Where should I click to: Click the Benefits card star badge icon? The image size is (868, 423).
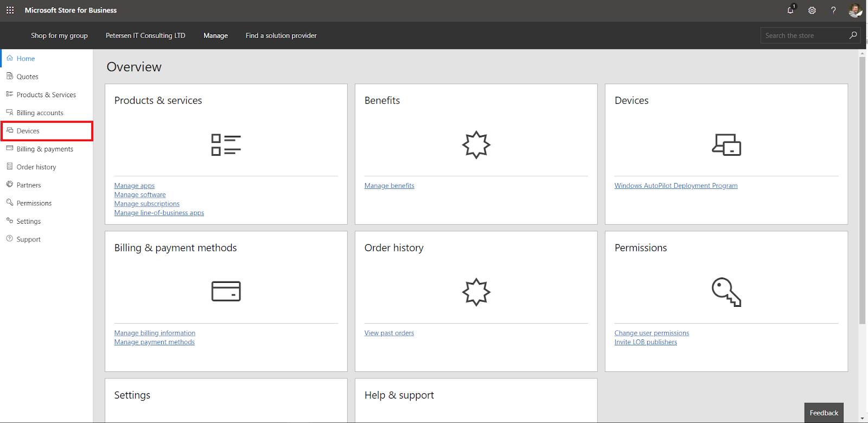(x=476, y=145)
